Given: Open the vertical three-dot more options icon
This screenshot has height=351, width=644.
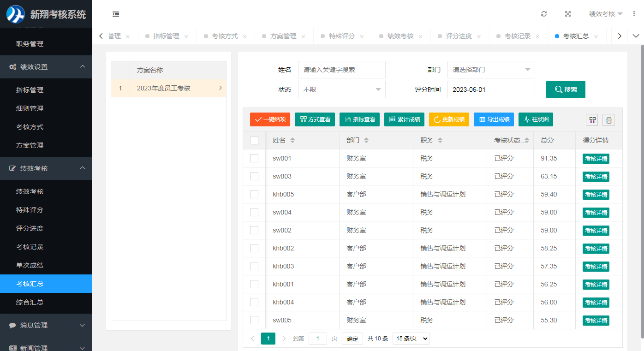Looking at the screenshot, I should 634,14.
